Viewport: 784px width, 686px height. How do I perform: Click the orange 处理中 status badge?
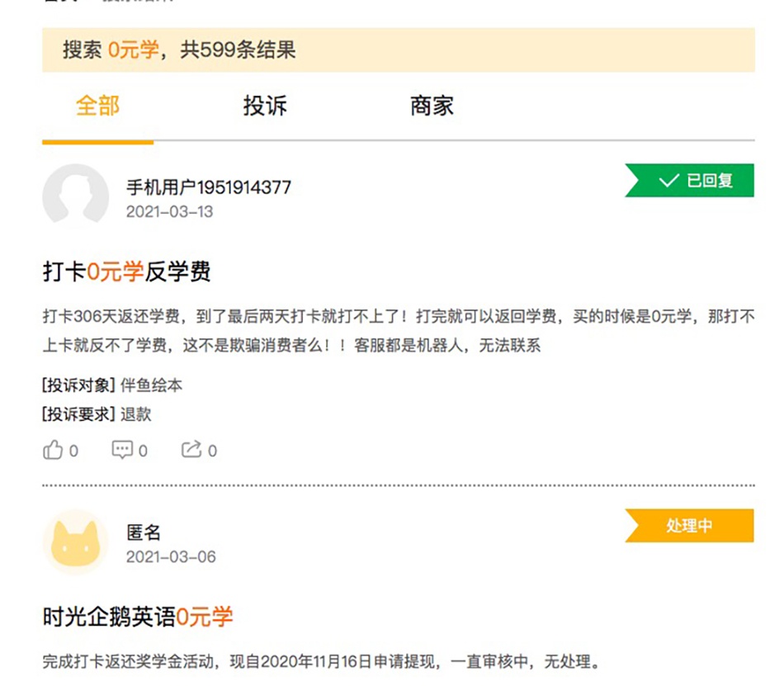click(692, 526)
